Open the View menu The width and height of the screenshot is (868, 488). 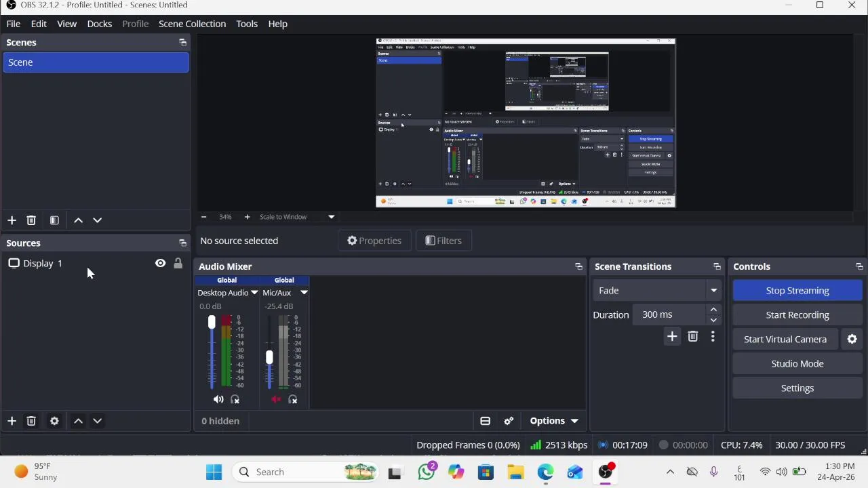66,24
